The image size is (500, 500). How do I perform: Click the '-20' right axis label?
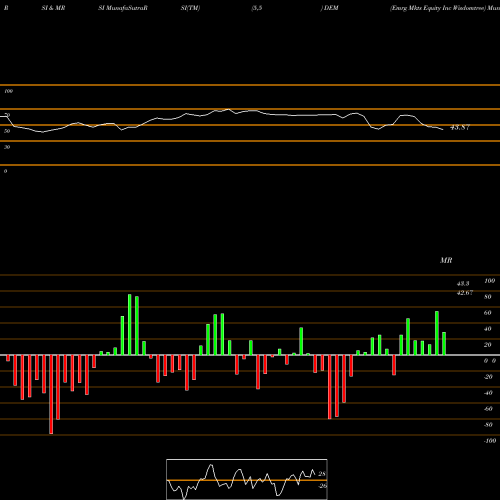pyautogui.click(x=488, y=377)
